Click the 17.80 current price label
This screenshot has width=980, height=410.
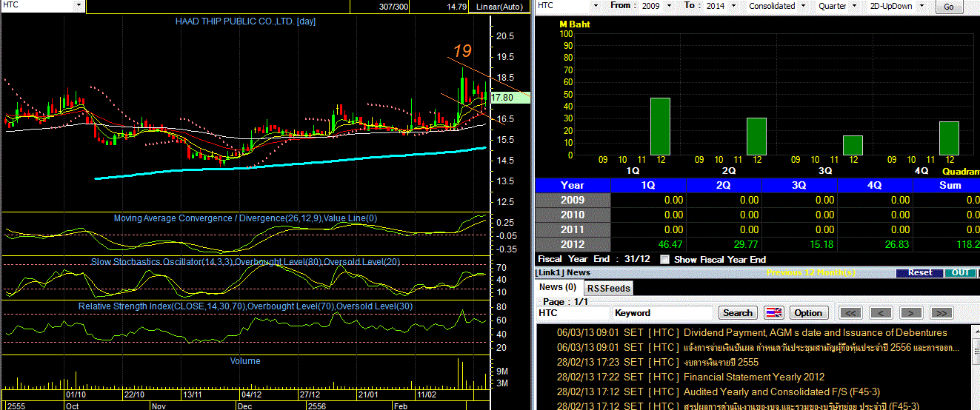pos(510,98)
